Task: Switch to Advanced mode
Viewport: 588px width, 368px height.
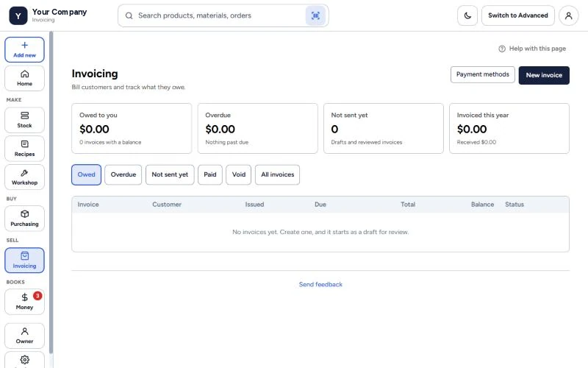Action: pos(518,15)
